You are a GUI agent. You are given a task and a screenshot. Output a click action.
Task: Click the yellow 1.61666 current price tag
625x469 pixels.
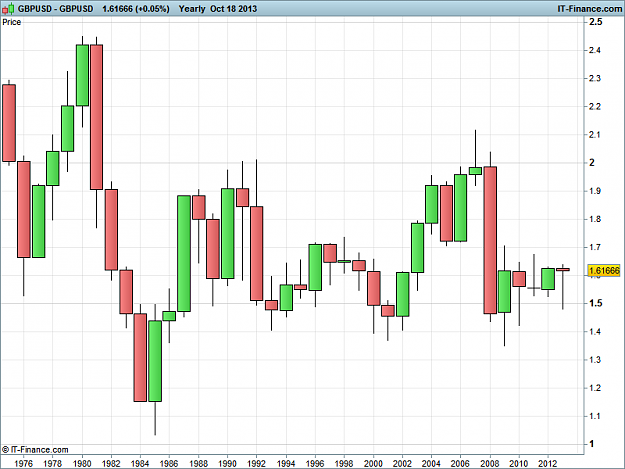(604, 271)
